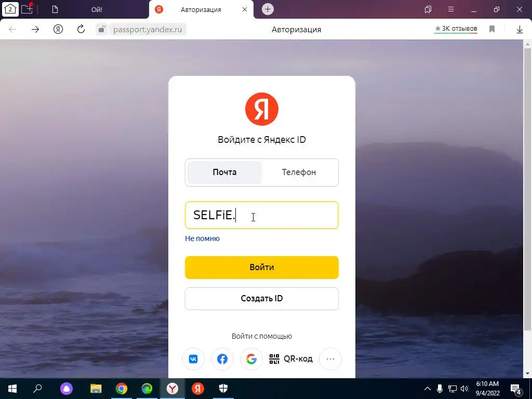
Task: Open File Explorer from taskbar
Action: pos(96,389)
